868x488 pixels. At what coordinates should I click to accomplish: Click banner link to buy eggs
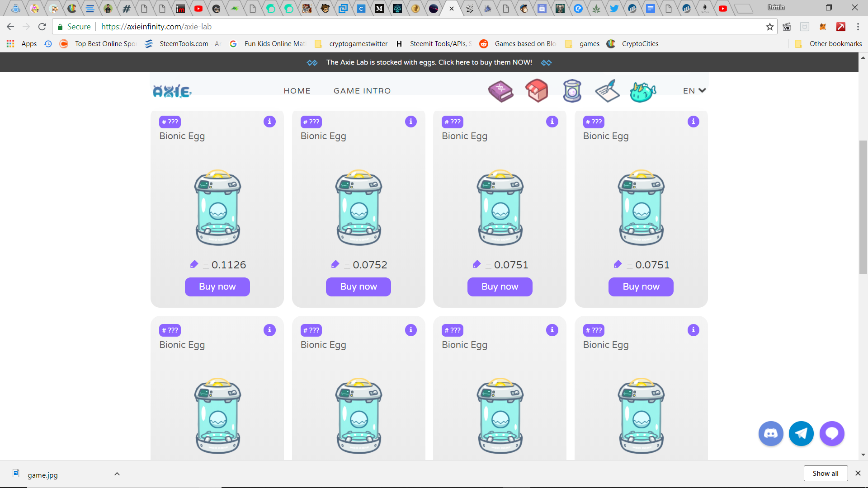click(429, 62)
